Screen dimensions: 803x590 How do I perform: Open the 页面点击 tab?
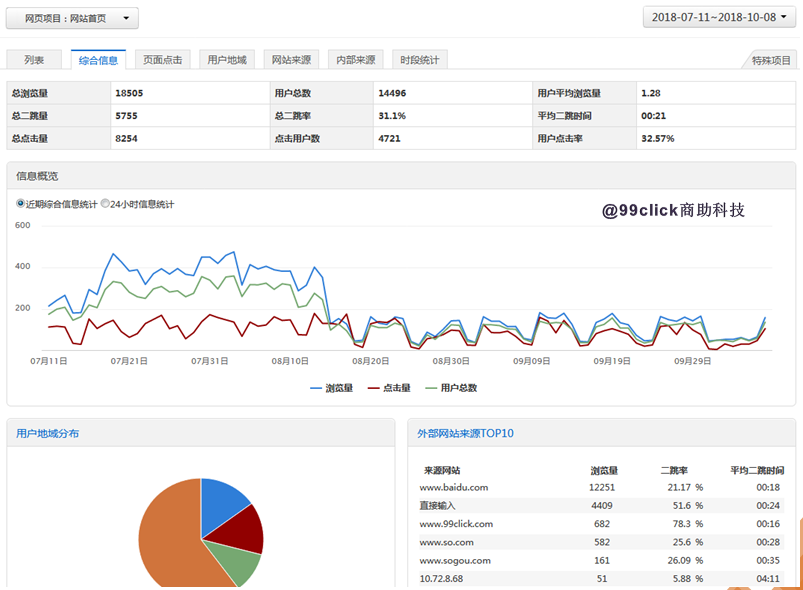pyautogui.click(x=162, y=60)
